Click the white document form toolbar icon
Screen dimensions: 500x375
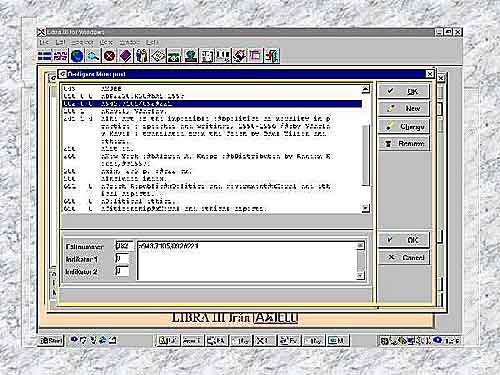(207, 56)
